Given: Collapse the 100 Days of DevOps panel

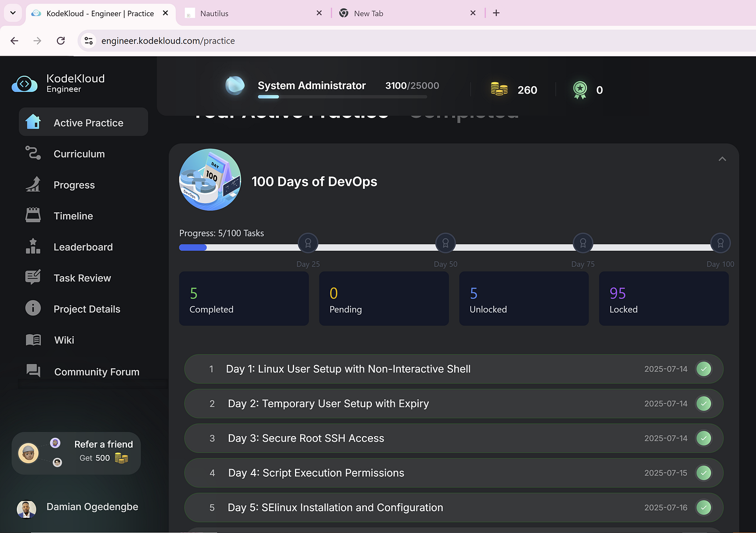Looking at the screenshot, I should pos(722,159).
